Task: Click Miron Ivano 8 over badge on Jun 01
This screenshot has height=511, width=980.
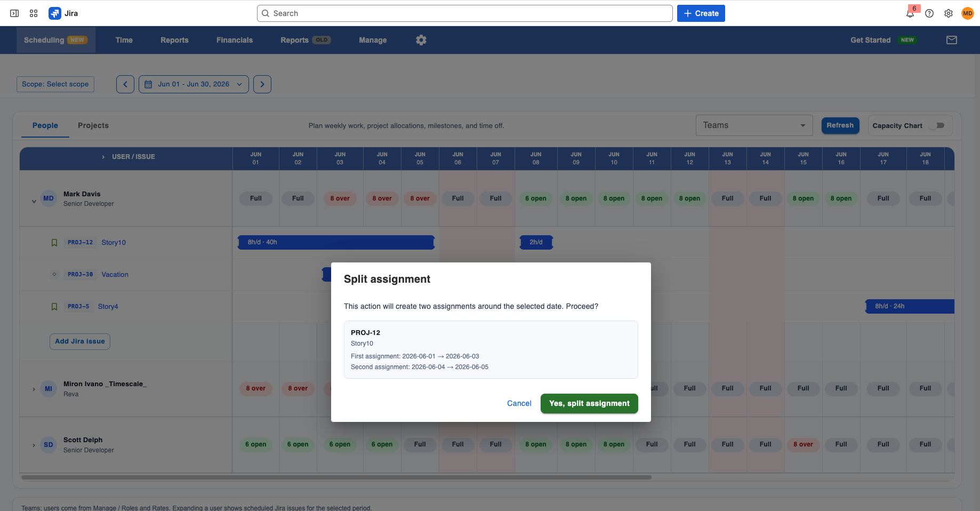Action: coord(256,388)
